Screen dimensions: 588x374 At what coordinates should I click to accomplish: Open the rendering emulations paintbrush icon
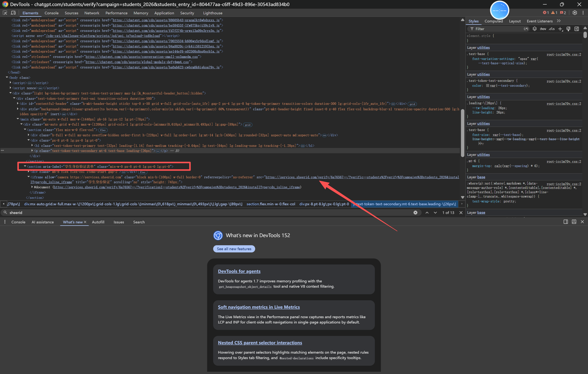pos(568,29)
